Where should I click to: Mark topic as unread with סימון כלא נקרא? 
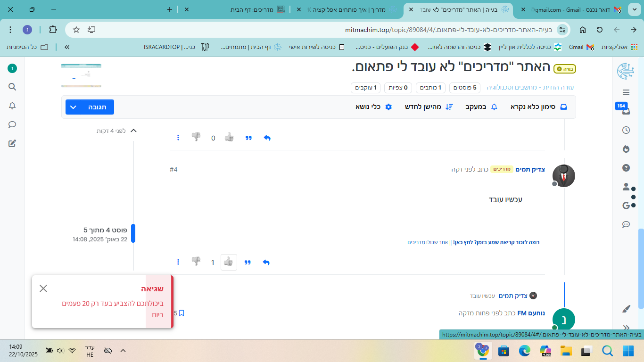(532, 107)
